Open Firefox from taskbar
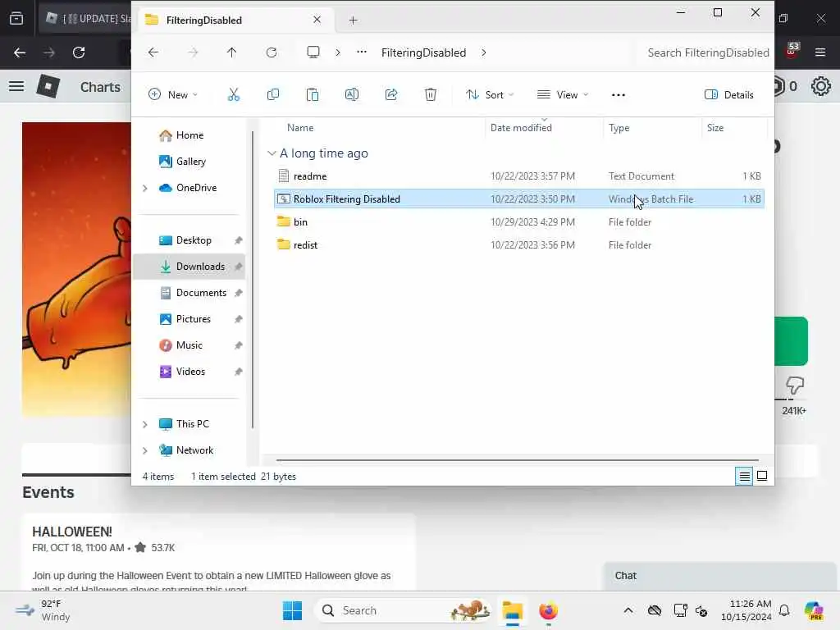The height and width of the screenshot is (630, 840). (548, 610)
